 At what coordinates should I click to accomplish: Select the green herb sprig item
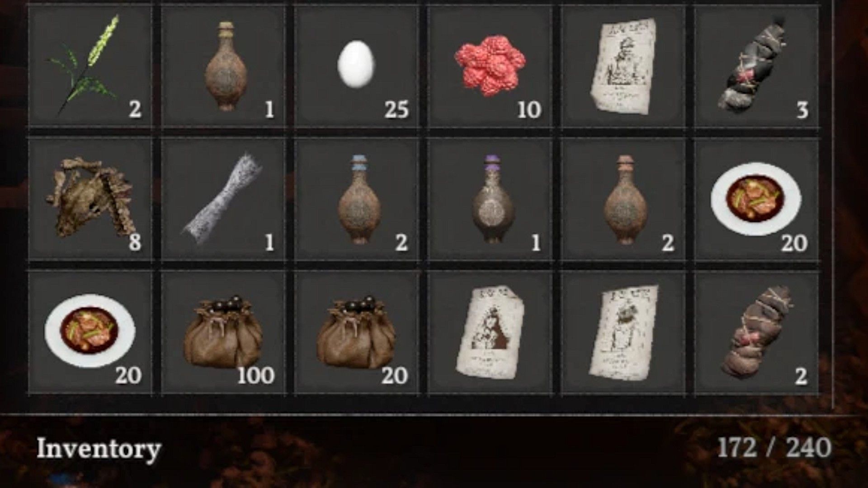pyautogui.click(x=90, y=66)
